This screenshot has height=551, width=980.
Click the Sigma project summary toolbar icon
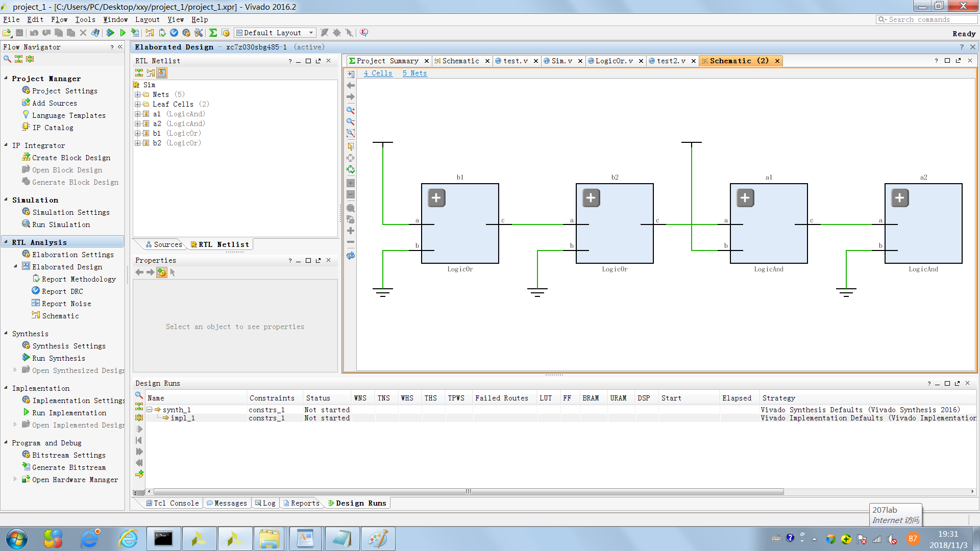(x=213, y=33)
